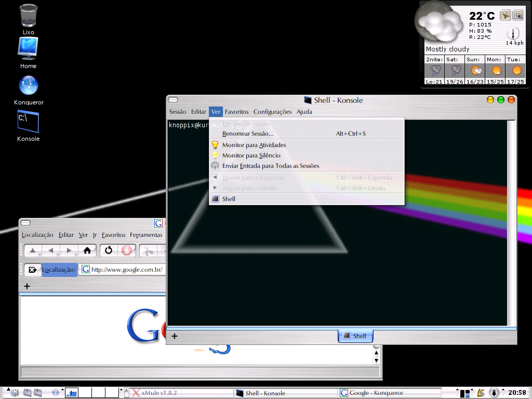Launch Konsole from the desktop icon
The height and width of the screenshot is (399, 532).
[28, 122]
